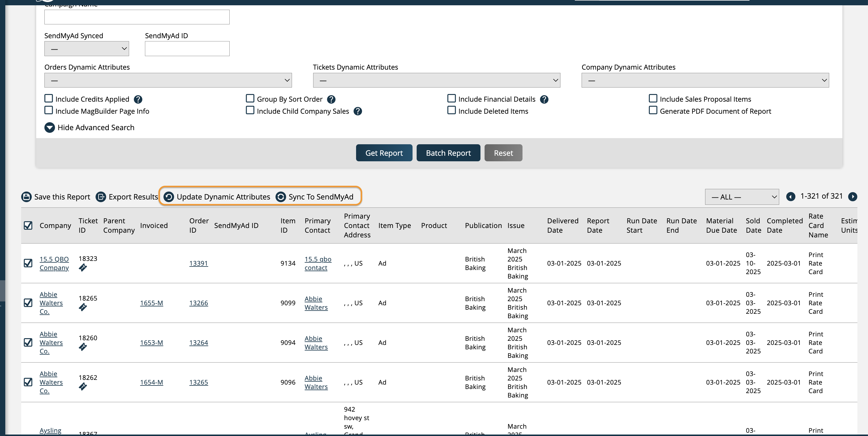Open Tickets Dynamic Attributes dropdown
Viewport: 868px width, 436px height.
click(437, 81)
